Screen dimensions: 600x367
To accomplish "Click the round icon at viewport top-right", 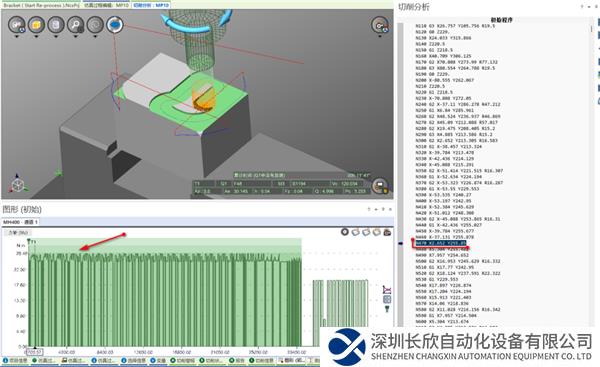I will pos(380,25).
